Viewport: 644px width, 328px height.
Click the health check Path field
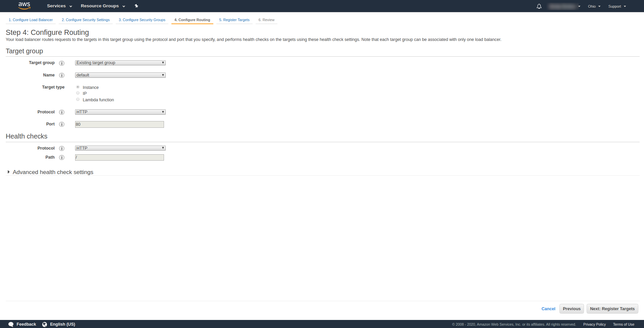coord(119,157)
